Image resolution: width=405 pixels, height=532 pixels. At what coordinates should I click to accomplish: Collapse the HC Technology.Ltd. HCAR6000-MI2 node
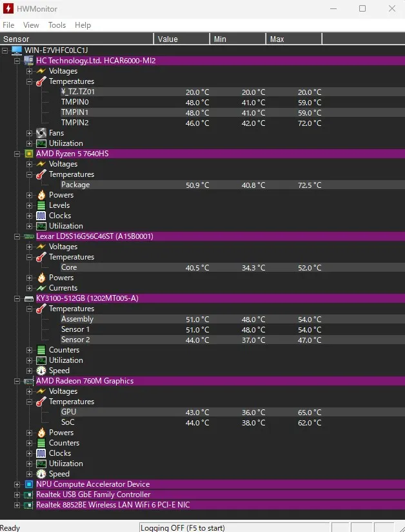(x=17, y=61)
